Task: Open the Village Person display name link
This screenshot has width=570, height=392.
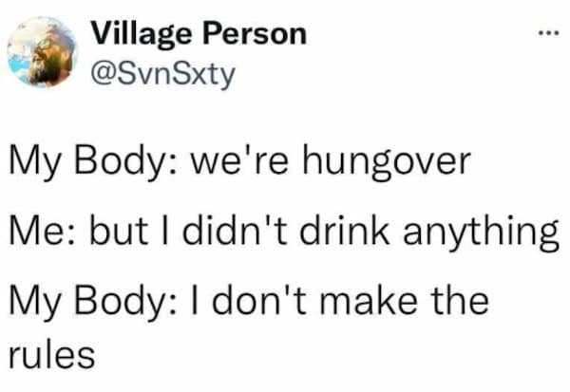Action: point(199,35)
